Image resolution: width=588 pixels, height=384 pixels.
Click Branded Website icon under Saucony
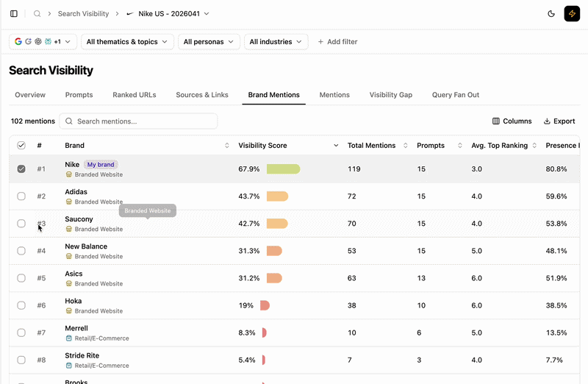[x=68, y=229]
